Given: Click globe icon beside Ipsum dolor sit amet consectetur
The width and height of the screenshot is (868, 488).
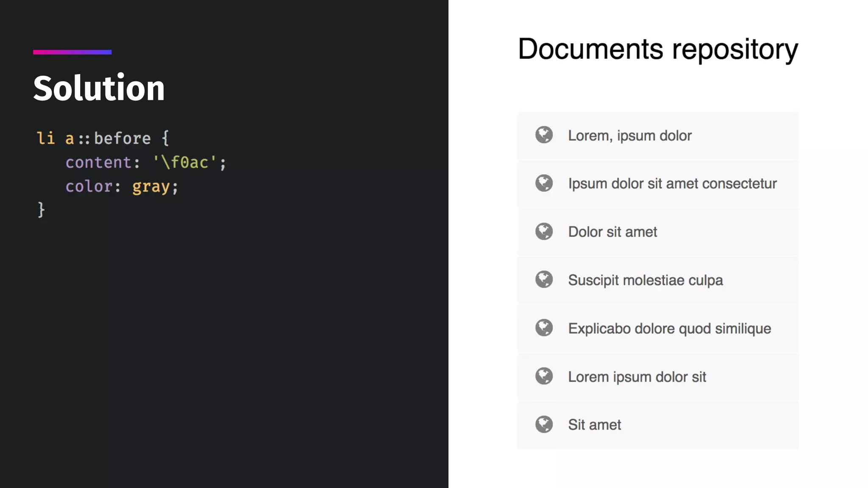Looking at the screenshot, I should click(544, 183).
